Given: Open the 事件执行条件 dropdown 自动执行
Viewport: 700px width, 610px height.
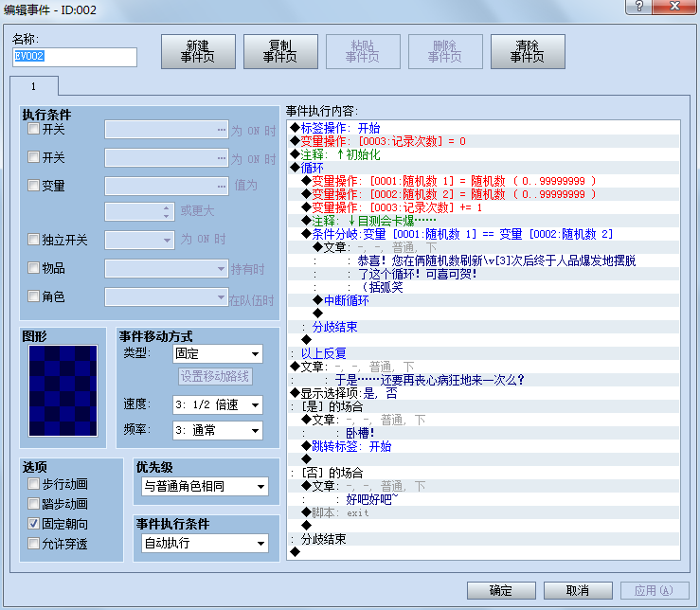Looking at the screenshot, I should tap(205, 543).
